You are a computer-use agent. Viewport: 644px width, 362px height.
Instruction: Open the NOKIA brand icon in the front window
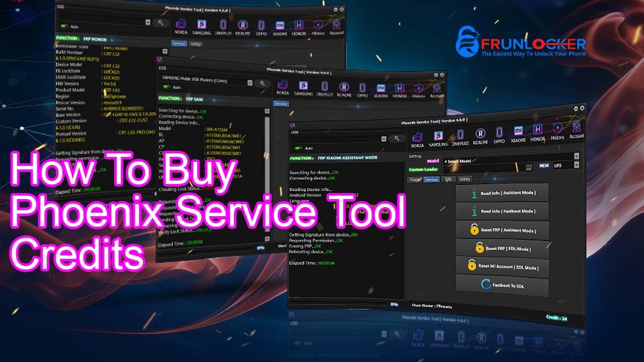tap(417, 140)
